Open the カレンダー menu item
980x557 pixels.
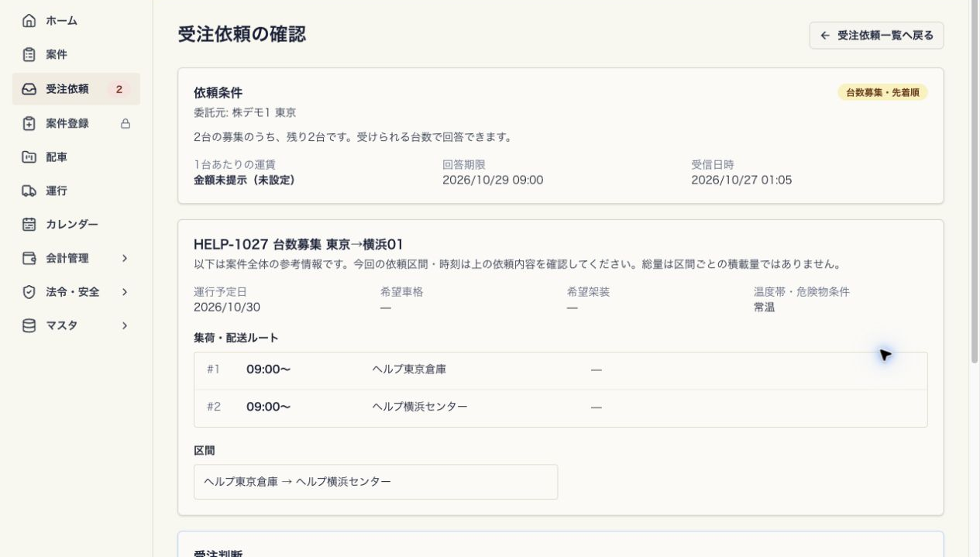[76, 225]
